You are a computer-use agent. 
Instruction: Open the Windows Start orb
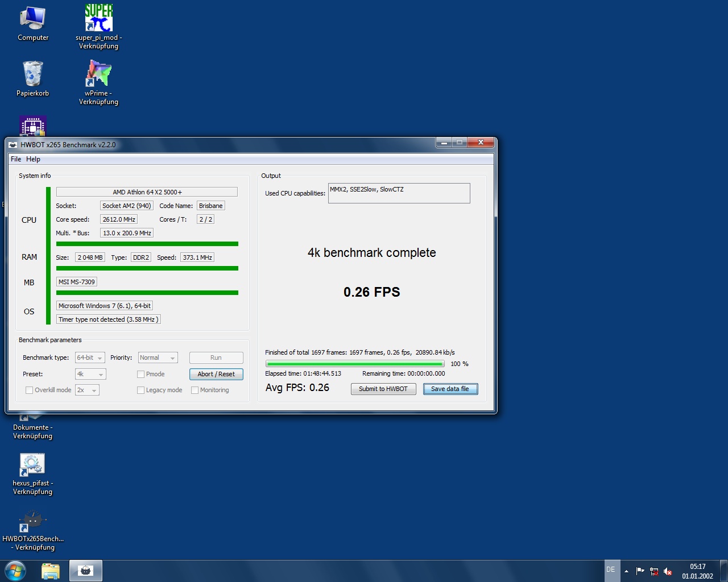point(15,571)
